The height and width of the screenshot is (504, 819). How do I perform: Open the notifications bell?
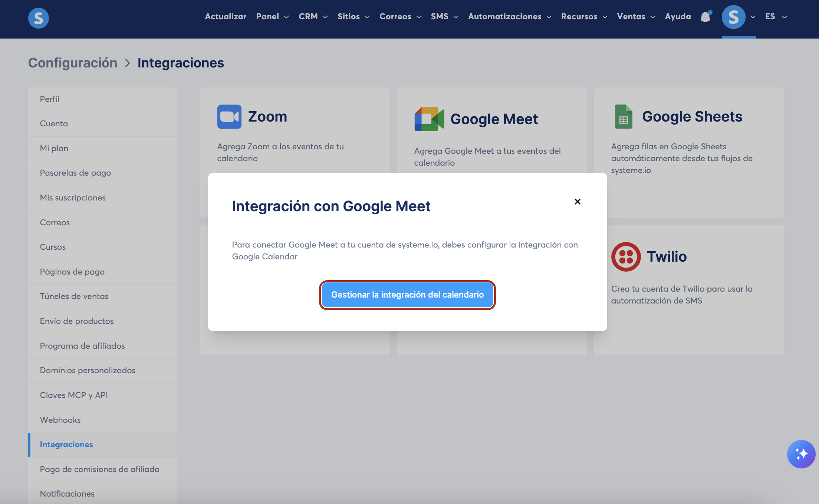705,17
